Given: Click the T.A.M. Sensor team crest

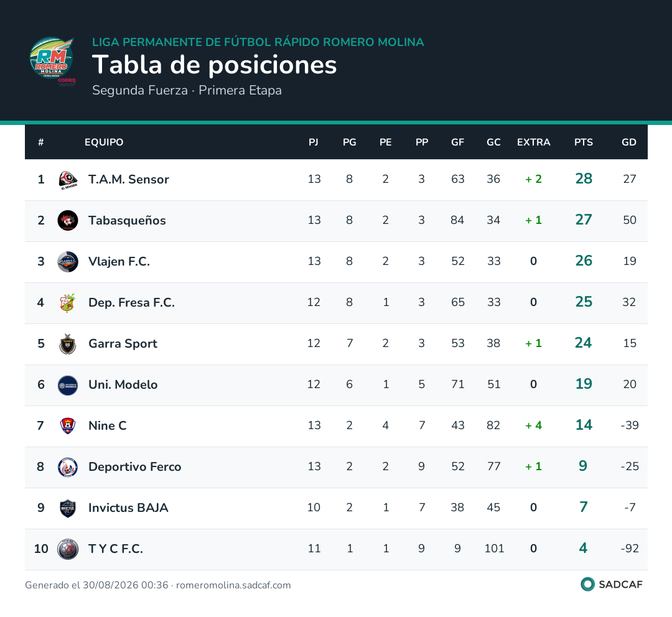Looking at the screenshot, I should click(x=68, y=180).
